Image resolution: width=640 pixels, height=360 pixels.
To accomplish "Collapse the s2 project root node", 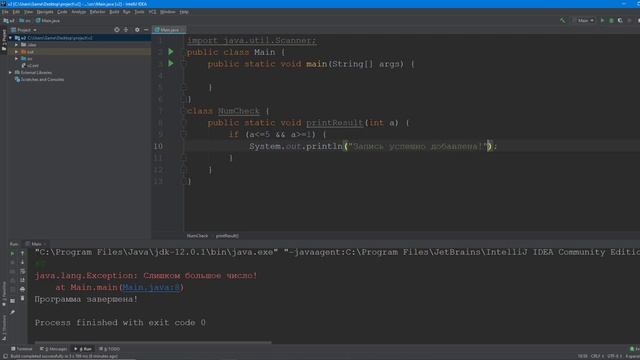I will click(x=10, y=38).
